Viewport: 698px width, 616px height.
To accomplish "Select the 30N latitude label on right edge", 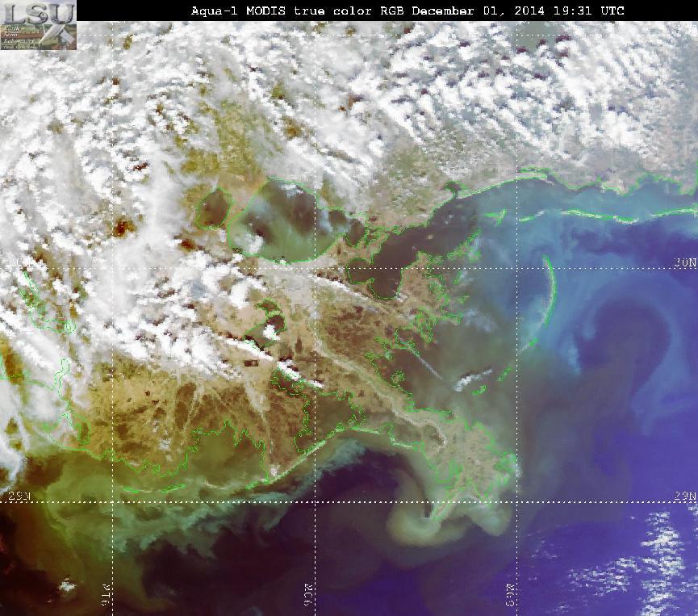I will (684, 263).
